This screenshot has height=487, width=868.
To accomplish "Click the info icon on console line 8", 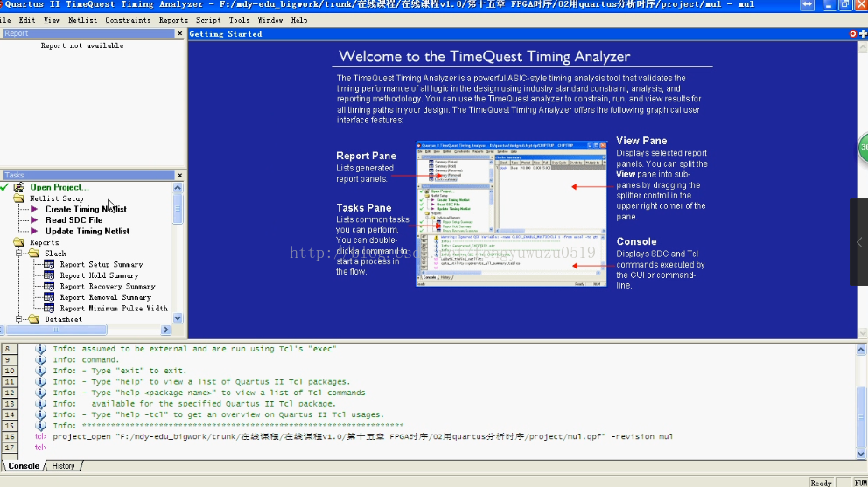I will 40,349.
